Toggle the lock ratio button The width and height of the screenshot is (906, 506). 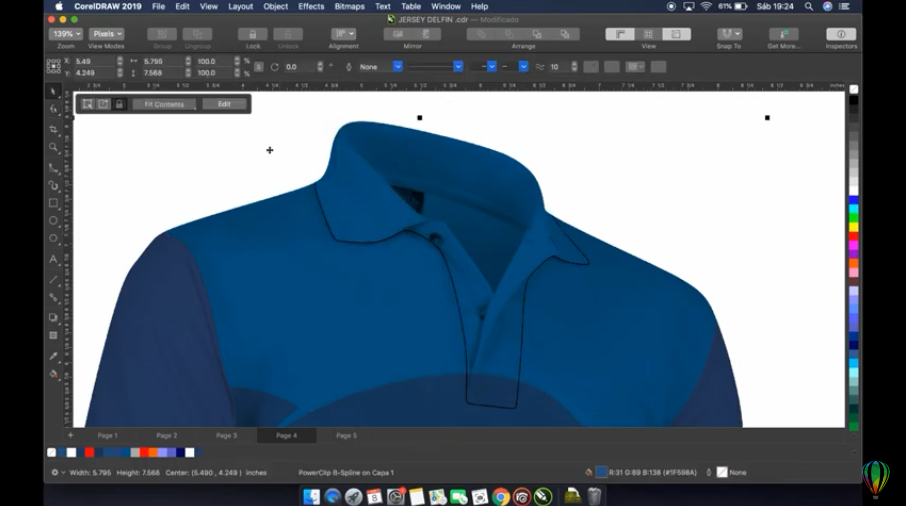coord(258,67)
